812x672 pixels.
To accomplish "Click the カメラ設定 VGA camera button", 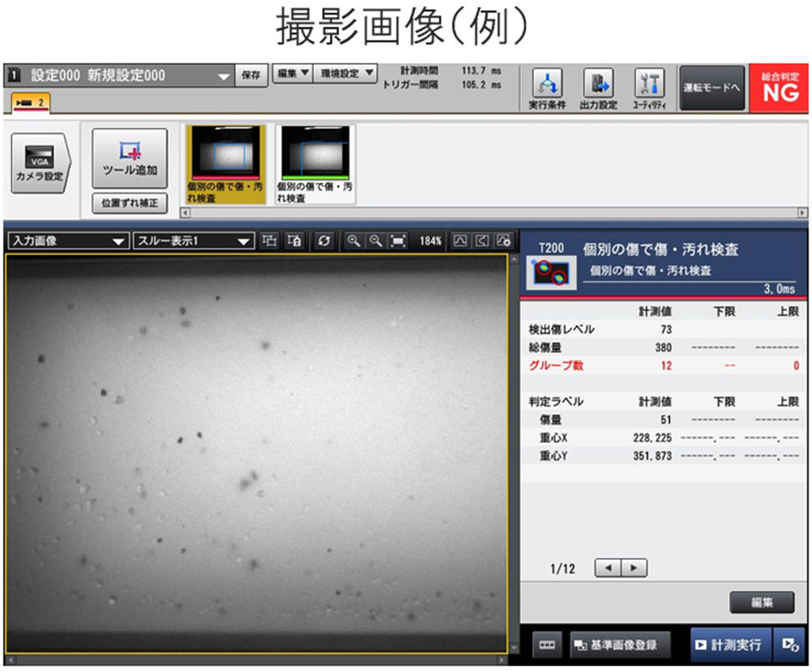I will tap(40, 163).
